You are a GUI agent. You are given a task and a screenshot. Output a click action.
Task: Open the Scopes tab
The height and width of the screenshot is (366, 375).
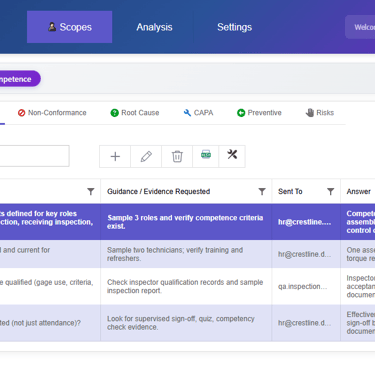[69, 27]
